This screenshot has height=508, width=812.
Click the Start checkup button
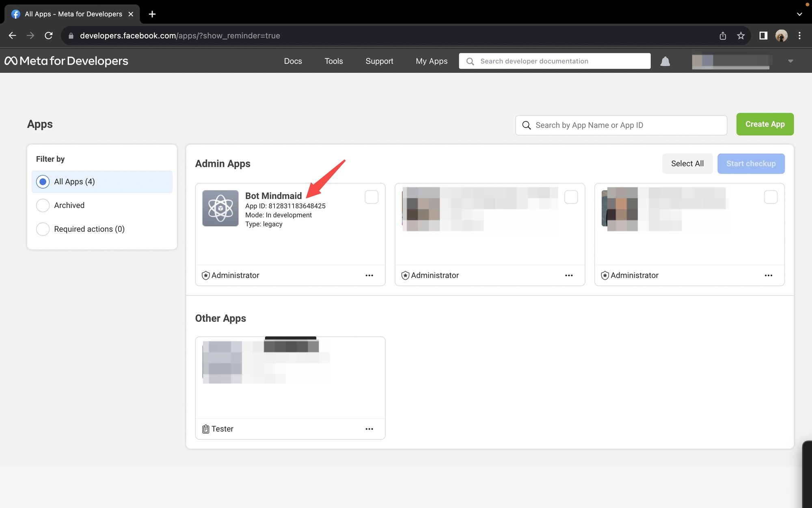751,164
